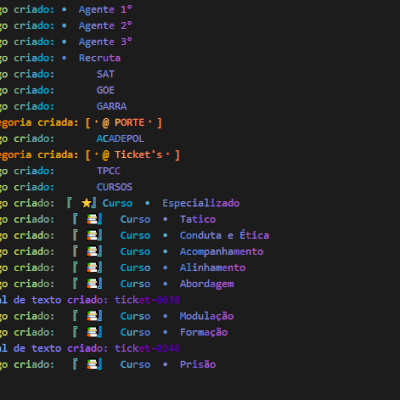400x400 pixels.
Task: Click the CURSOS log entry
Action: (114, 187)
